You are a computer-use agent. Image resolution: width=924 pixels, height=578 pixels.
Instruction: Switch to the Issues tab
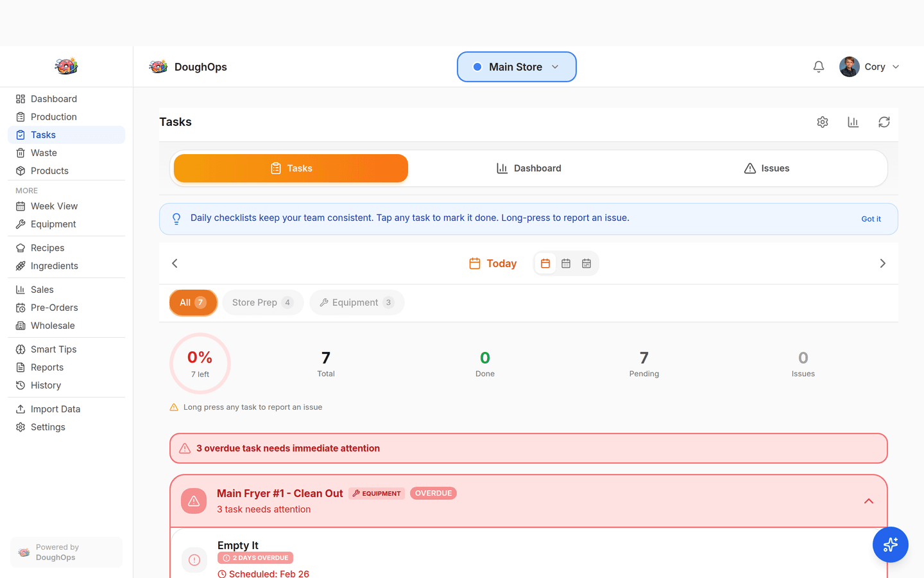click(x=766, y=168)
